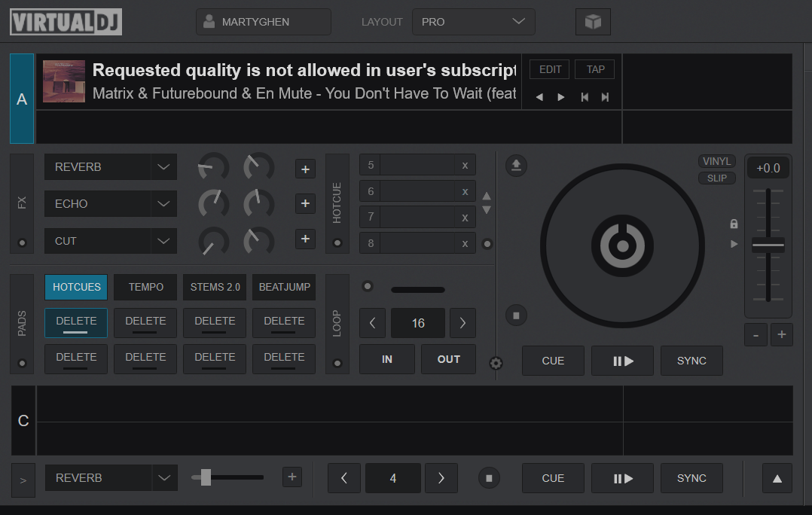The height and width of the screenshot is (515, 812).
Task: Click deck C effect amount slider
Action: pos(227,477)
